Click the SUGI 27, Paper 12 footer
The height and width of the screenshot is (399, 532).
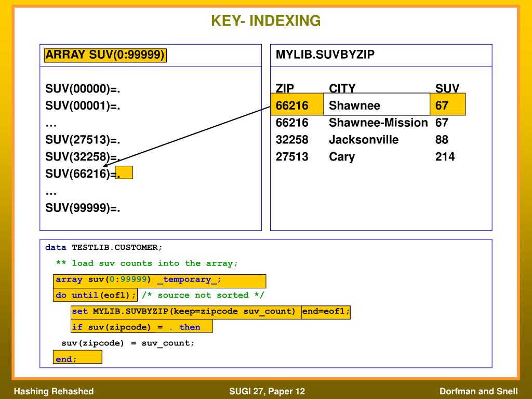pyautogui.click(x=267, y=391)
